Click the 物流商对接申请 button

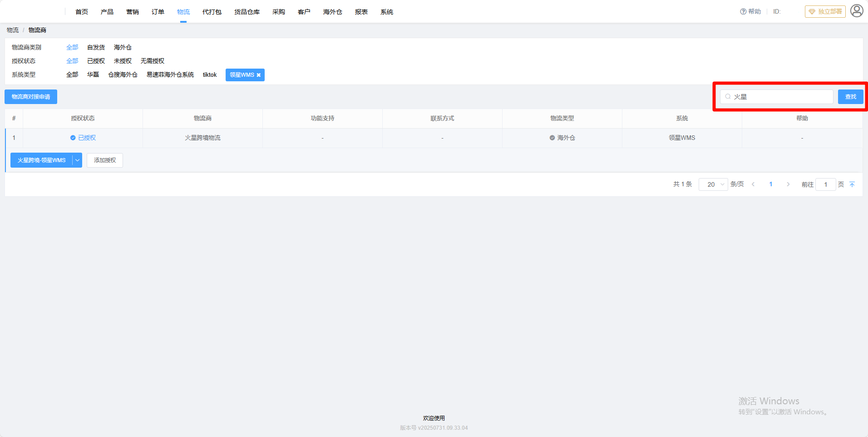[x=31, y=97]
